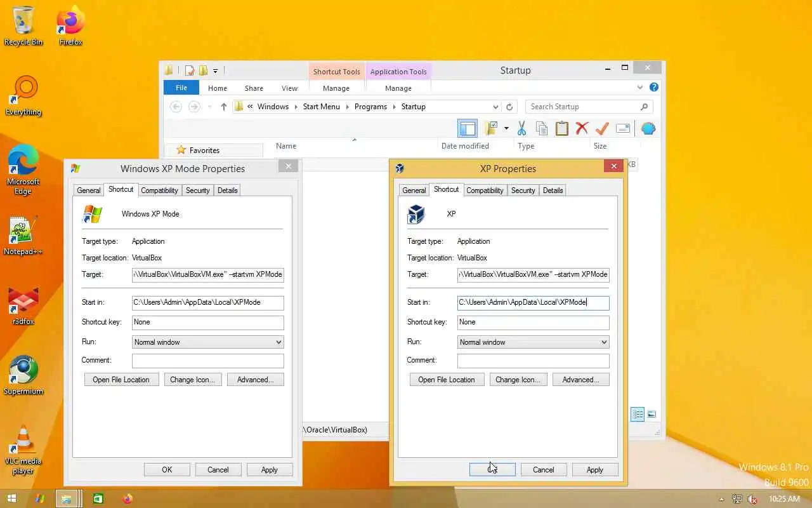
Task: Click the orange checkmark Properties icon
Action: [x=602, y=128]
